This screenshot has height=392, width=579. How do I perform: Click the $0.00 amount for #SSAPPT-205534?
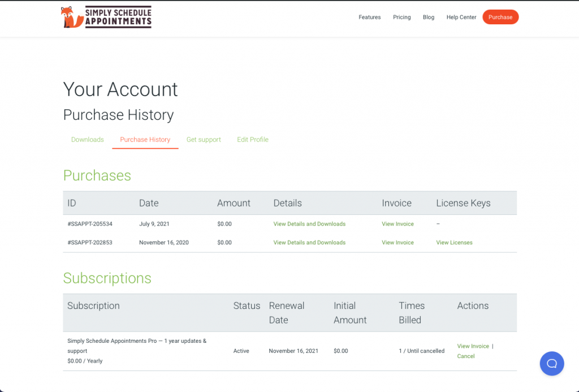224,224
